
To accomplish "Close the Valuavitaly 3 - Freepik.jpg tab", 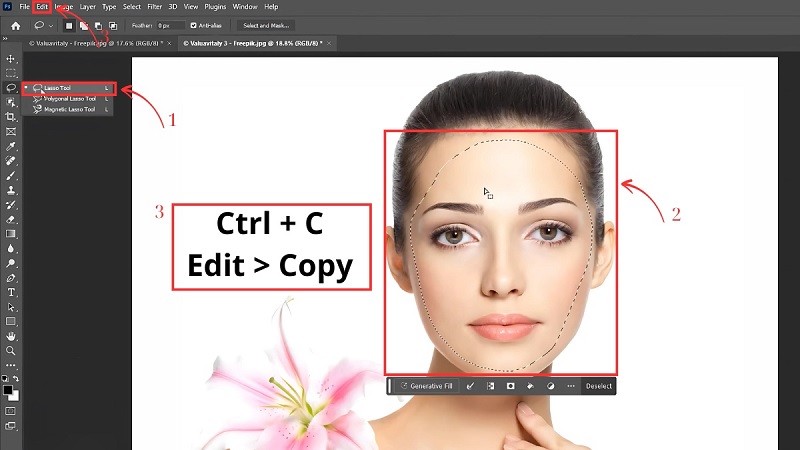I will pos(329,43).
